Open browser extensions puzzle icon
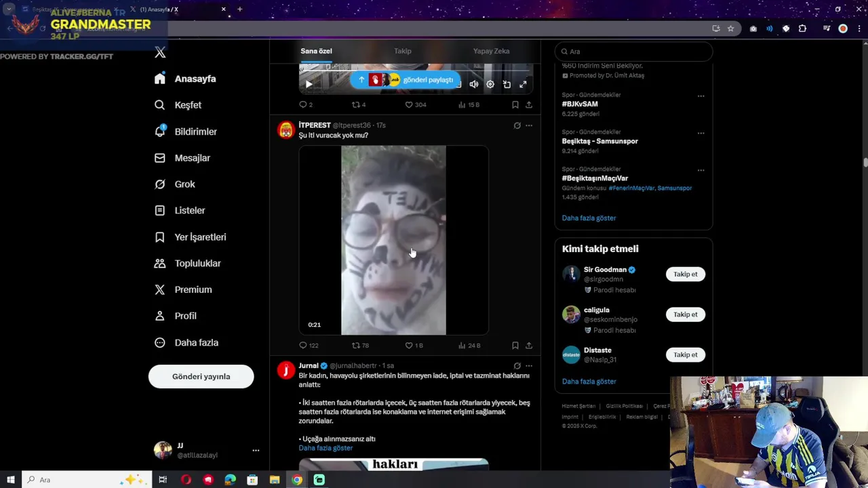Viewport: 868px width, 488px height. point(802,28)
